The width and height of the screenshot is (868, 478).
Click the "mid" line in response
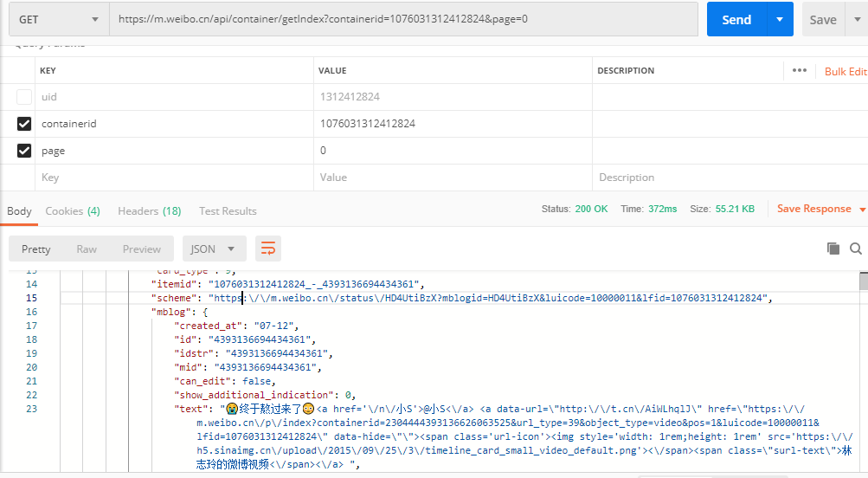[248, 367]
